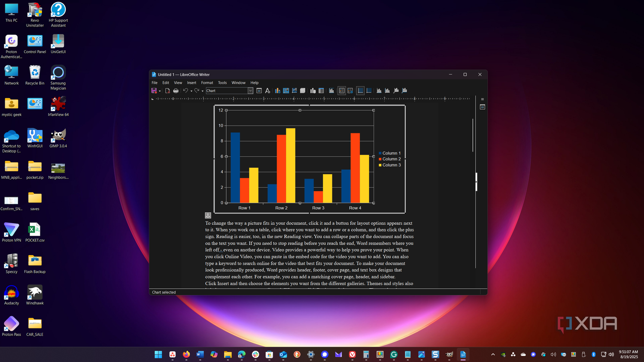This screenshot has height=362, width=644.
Task: Open the Y Axis formatting icon
Action: point(387,90)
